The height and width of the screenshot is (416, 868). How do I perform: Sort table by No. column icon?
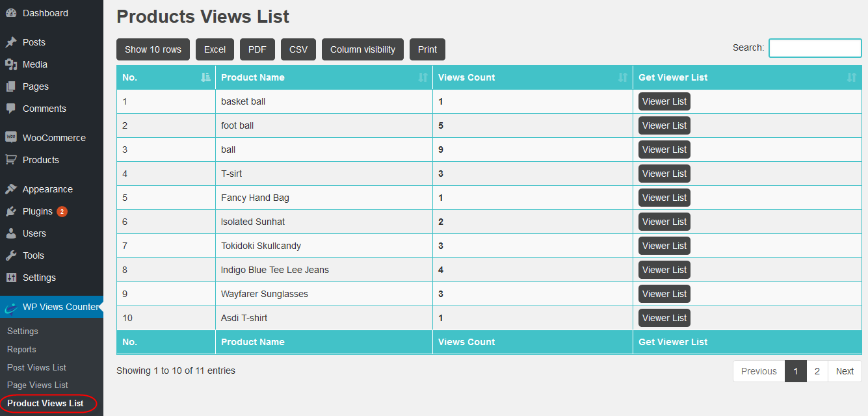click(206, 77)
